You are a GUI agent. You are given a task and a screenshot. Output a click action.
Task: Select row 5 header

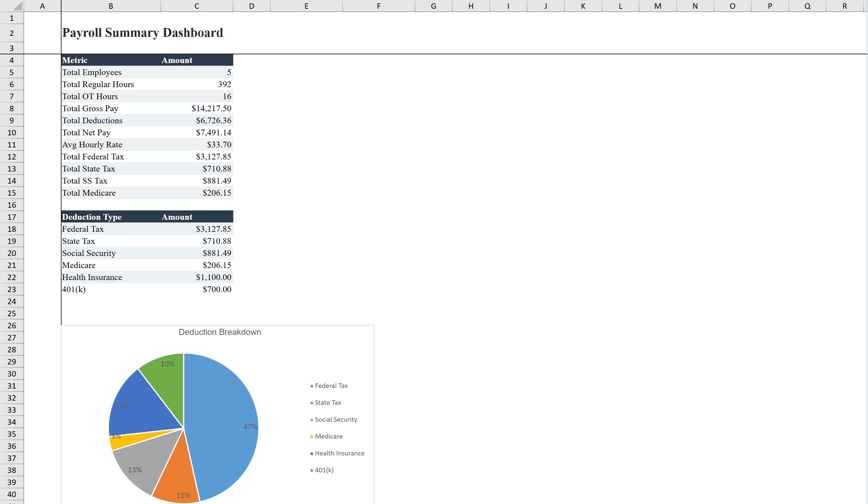[x=12, y=72]
